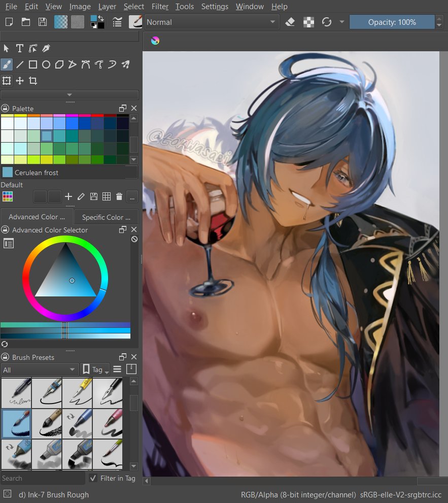Image resolution: width=448 pixels, height=503 pixels.
Task: Select the Bezier Curve tool
Action: [86, 64]
